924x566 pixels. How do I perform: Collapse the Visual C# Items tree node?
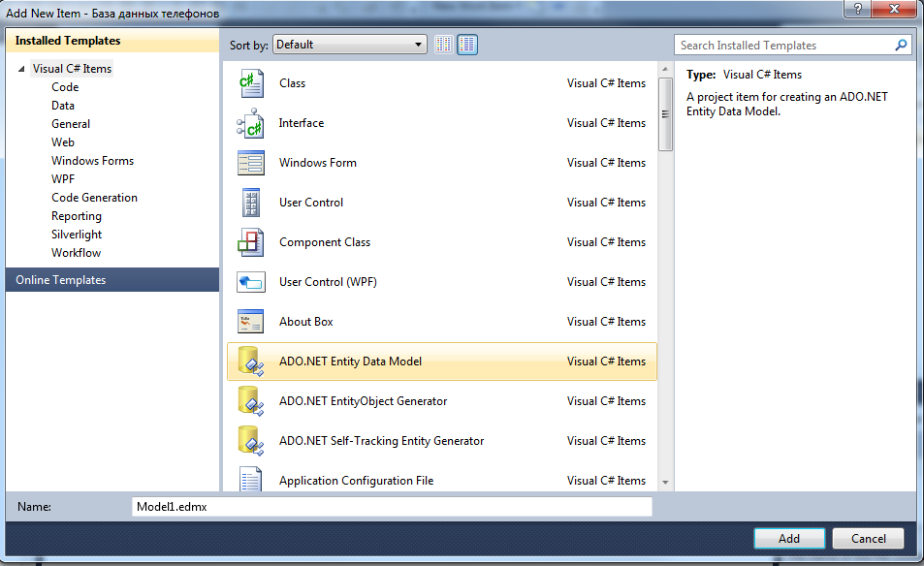click(x=21, y=69)
